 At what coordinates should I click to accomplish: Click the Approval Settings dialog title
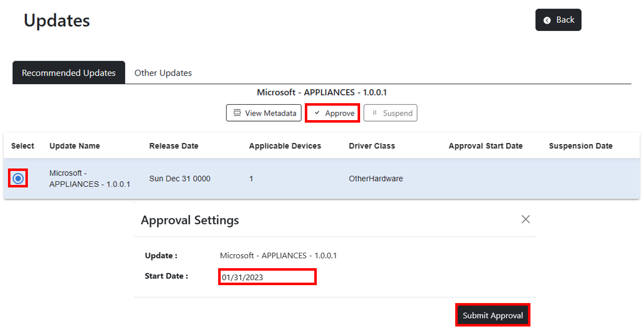pyautogui.click(x=190, y=220)
